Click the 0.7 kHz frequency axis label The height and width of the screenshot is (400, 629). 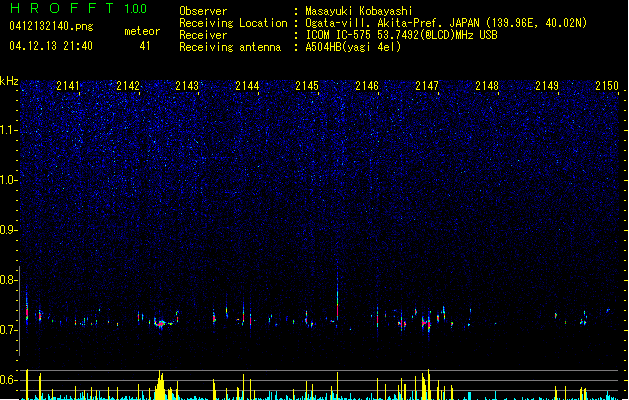pos(9,330)
